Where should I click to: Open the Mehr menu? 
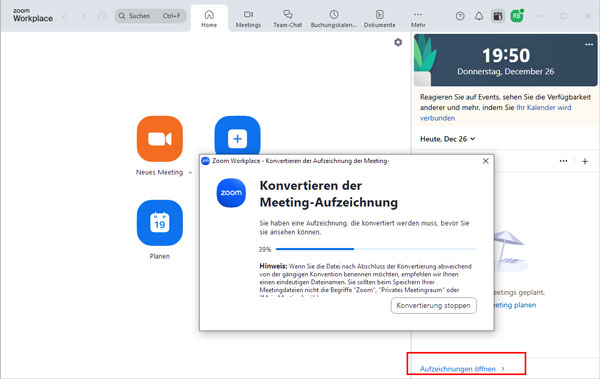pyautogui.click(x=418, y=18)
